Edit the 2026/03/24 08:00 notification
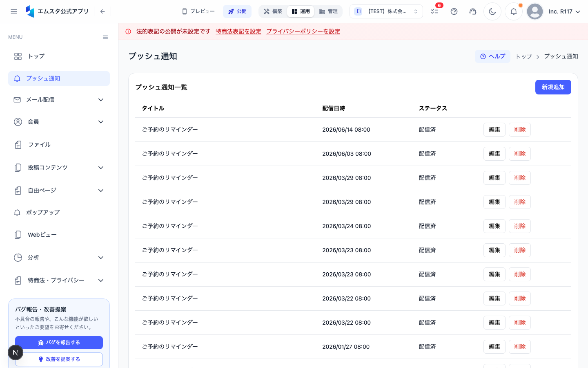The width and height of the screenshot is (588, 368). click(494, 226)
